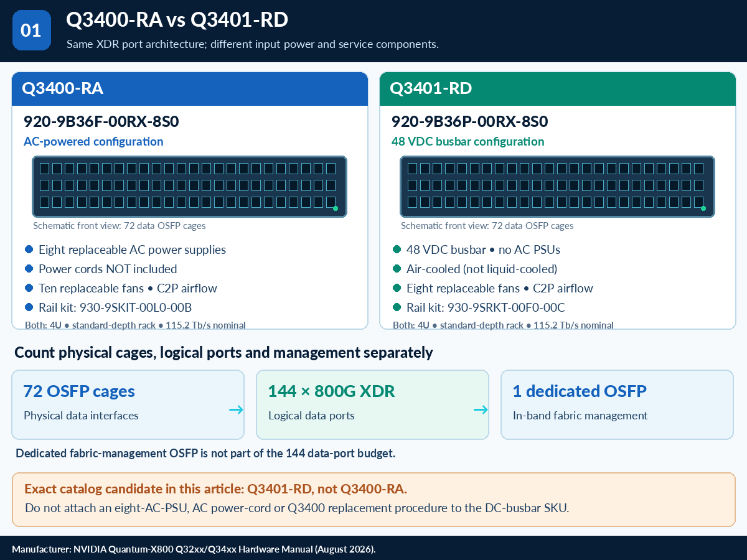Click bullet dot beside 'Eight replaceable fans'
Viewport: 747px width, 560px height.
point(397,288)
